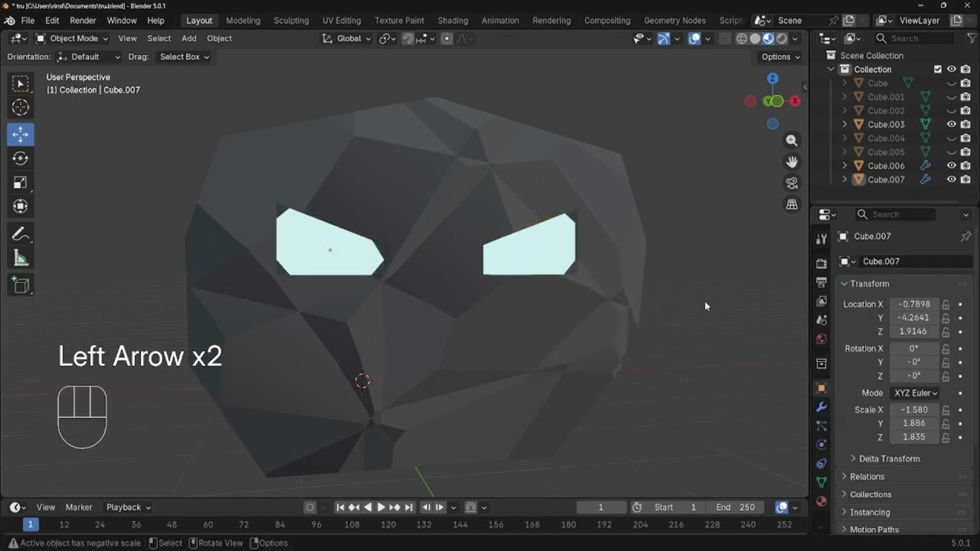The image size is (980, 551).
Task: Select the Transform tool
Action: point(21,206)
